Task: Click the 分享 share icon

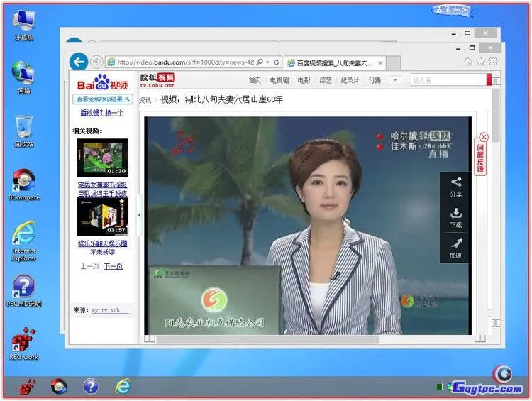Action: click(456, 187)
